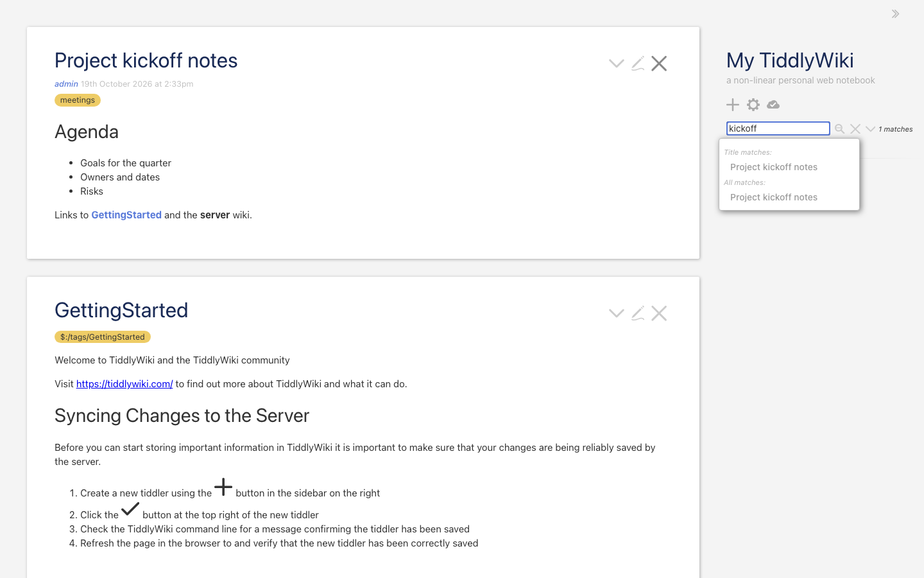Click the meetings tag pill
Viewport: 924px width, 578px height.
point(78,100)
